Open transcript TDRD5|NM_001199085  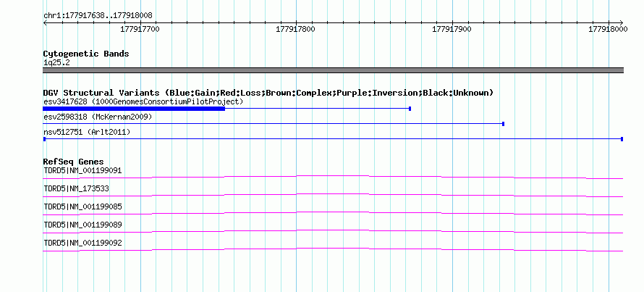click(82, 207)
